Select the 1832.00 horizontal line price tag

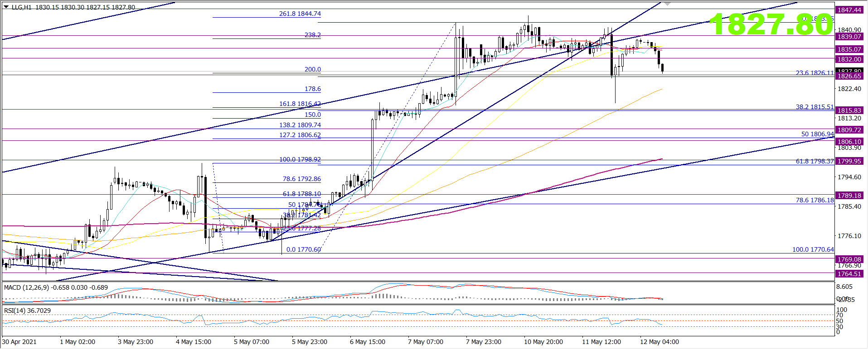click(849, 59)
